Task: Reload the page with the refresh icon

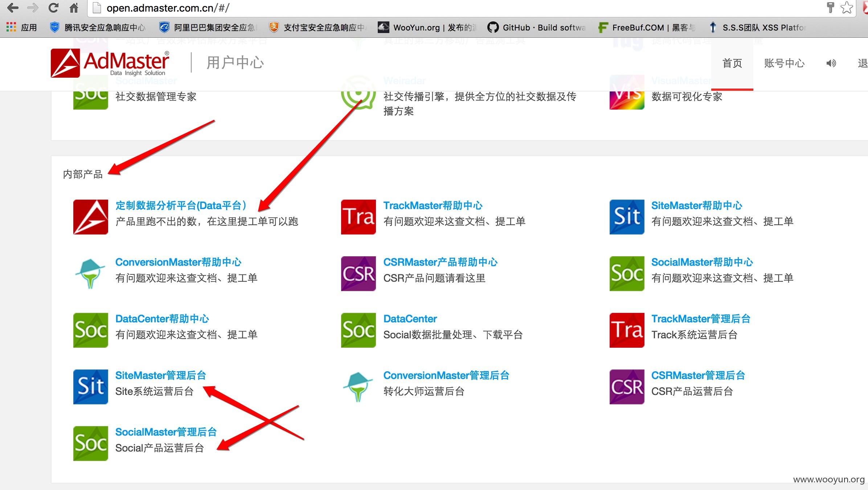Action: coord(54,8)
